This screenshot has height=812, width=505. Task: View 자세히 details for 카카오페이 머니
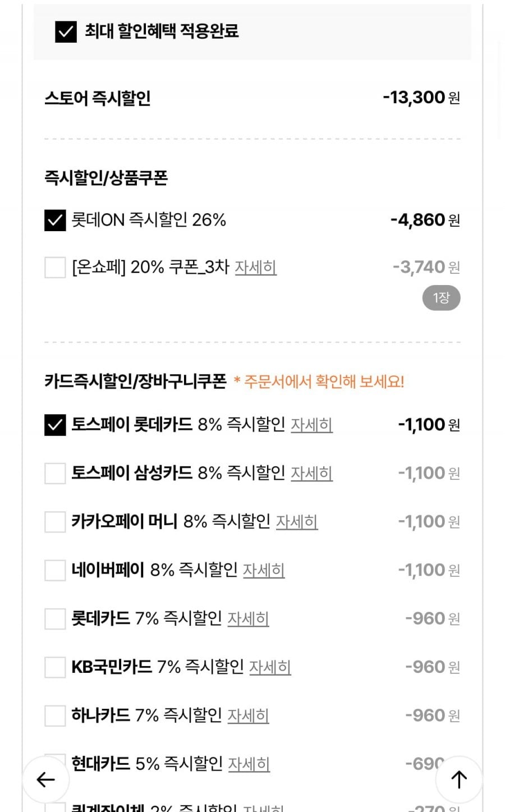pos(297,521)
